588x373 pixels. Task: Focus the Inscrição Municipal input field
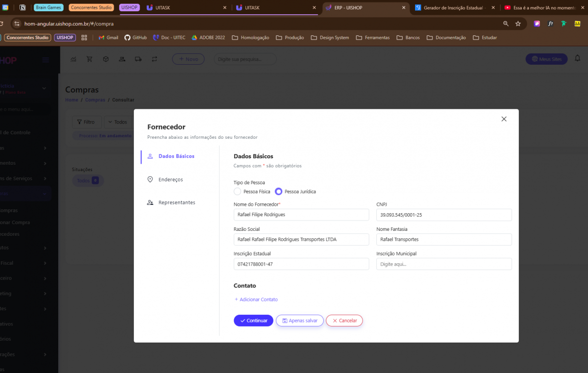coord(444,264)
